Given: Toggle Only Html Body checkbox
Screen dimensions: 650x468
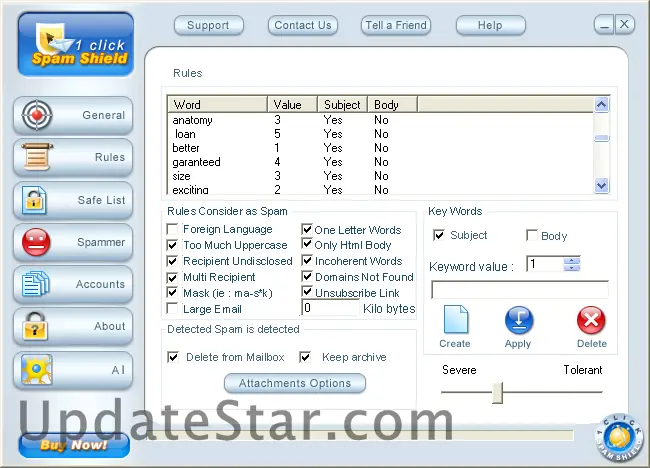Looking at the screenshot, I should pyautogui.click(x=307, y=244).
